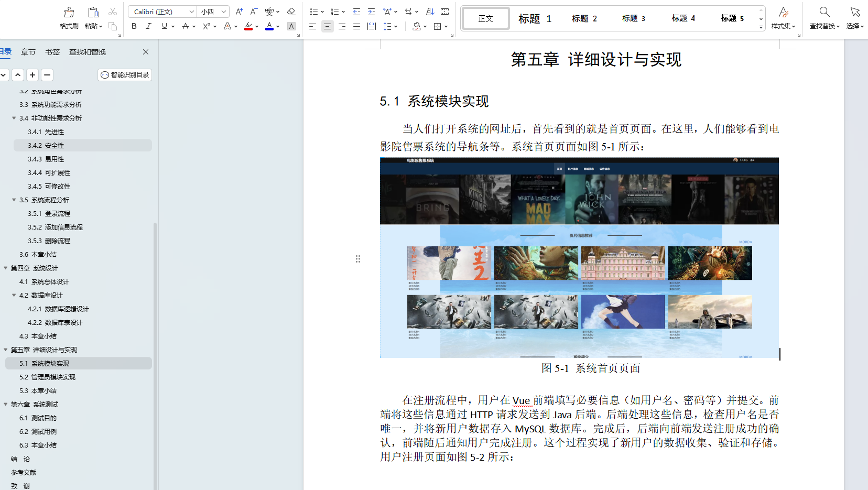Toggle Strikethrough formatting

(x=185, y=26)
